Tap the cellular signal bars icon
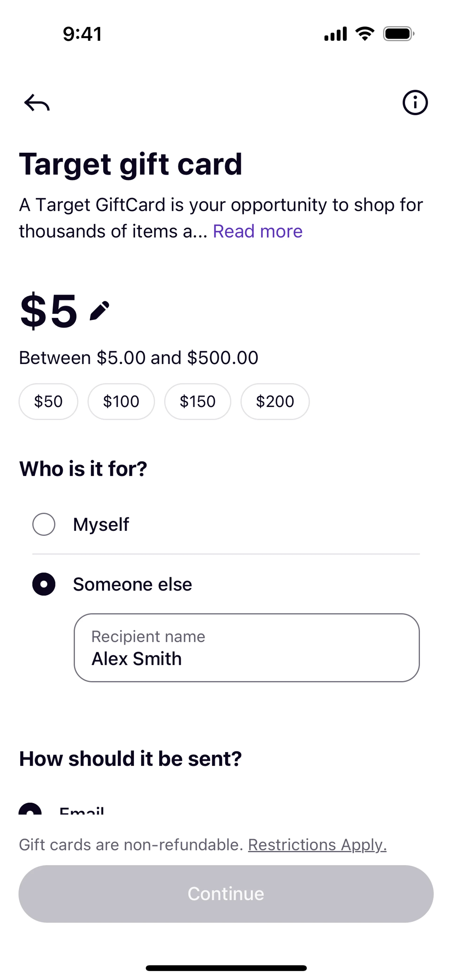Viewport: 452px width, 980px height. click(x=335, y=34)
